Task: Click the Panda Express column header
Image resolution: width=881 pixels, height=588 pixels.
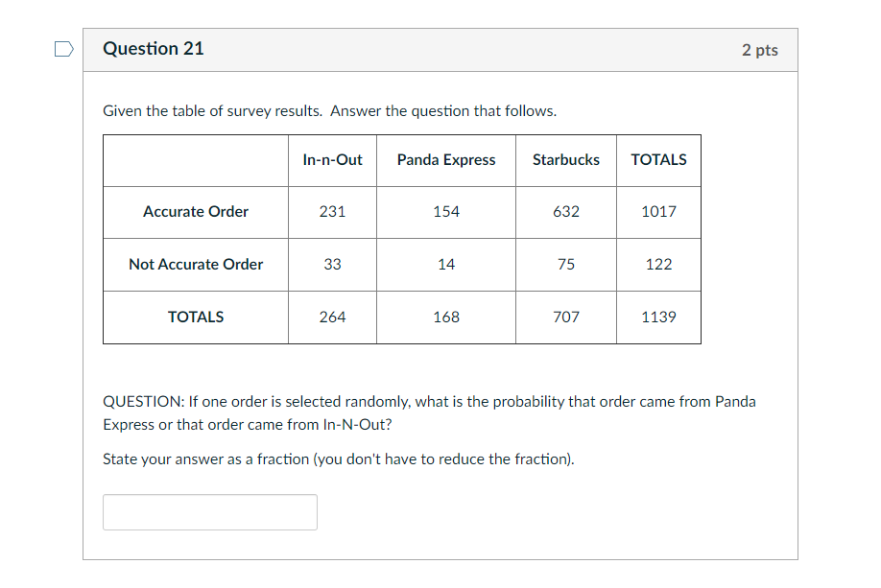Action: 445,160
